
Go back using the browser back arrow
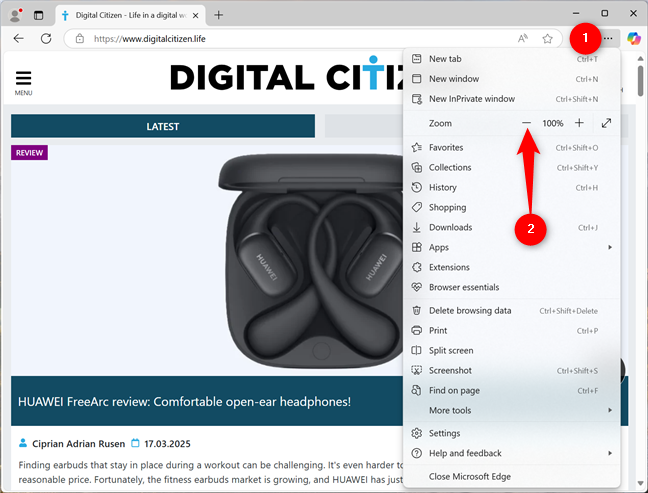[x=19, y=39]
